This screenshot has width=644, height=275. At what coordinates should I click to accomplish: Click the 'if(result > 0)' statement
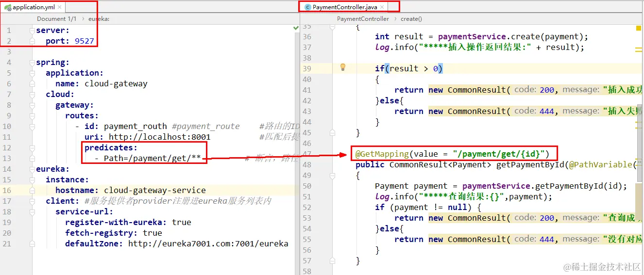tap(409, 68)
